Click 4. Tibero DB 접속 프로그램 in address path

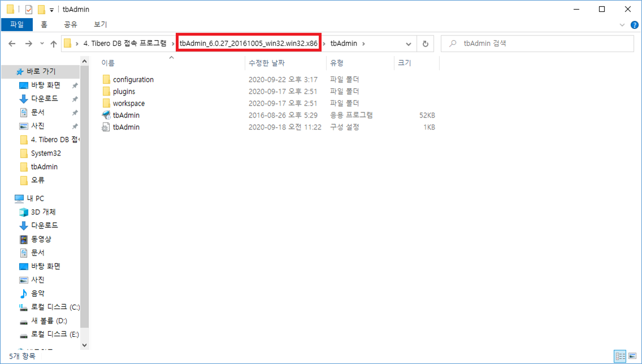tap(125, 44)
